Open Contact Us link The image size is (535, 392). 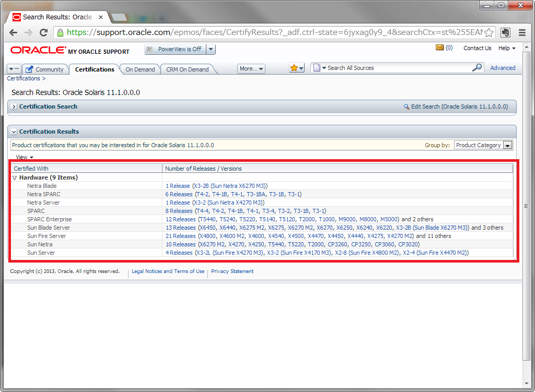coord(477,48)
